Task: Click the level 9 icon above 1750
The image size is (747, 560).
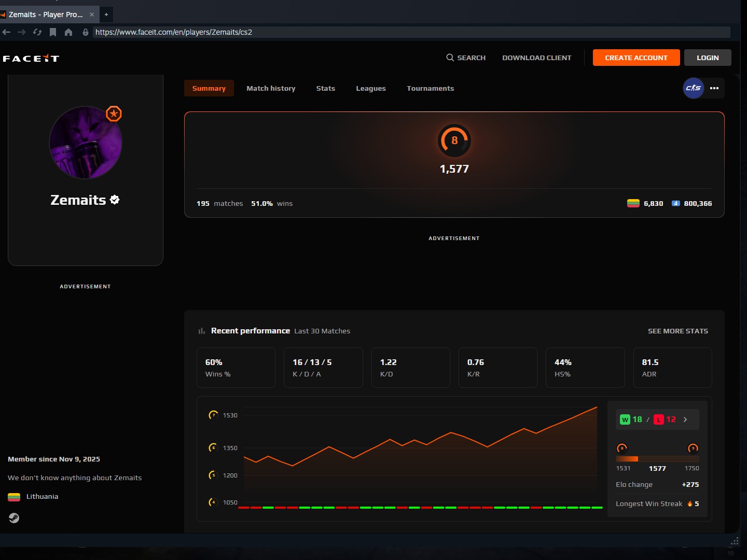Action: click(693, 448)
